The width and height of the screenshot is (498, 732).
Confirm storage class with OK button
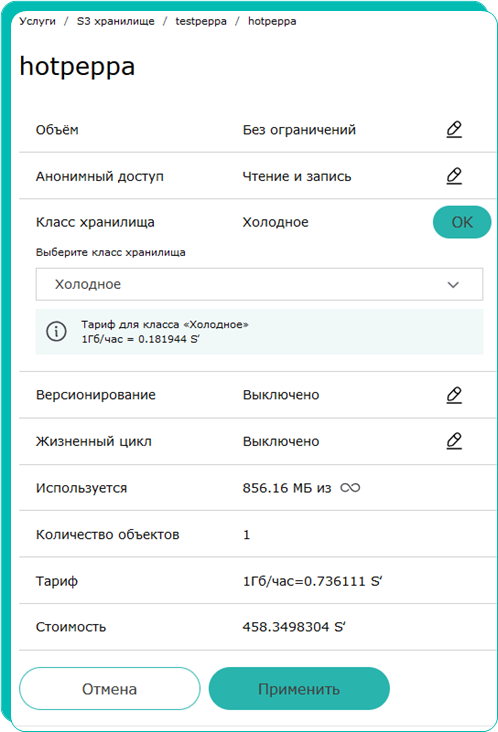pyautogui.click(x=462, y=222)
